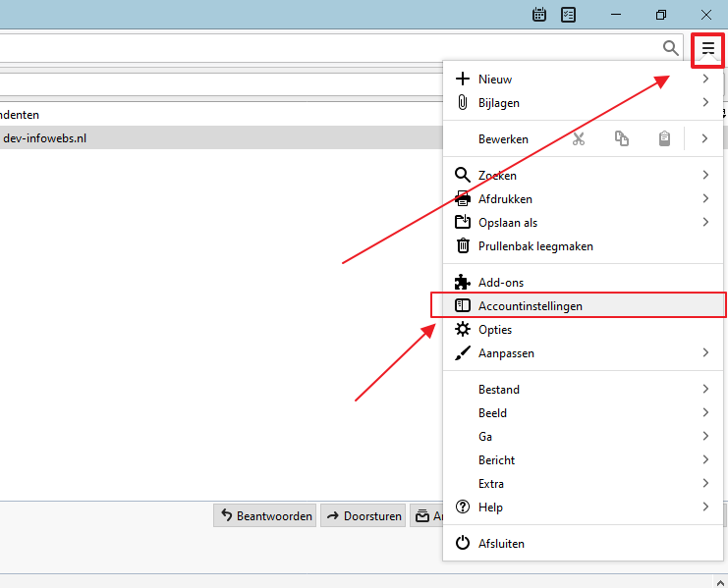Select the dev-infowebs.nl message row

click(196, 138)
